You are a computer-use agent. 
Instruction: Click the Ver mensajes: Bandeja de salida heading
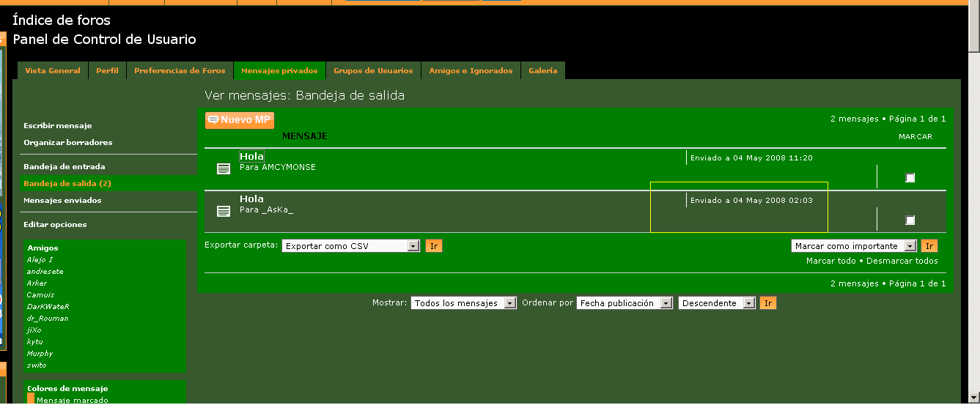click(x=304, y=96)
